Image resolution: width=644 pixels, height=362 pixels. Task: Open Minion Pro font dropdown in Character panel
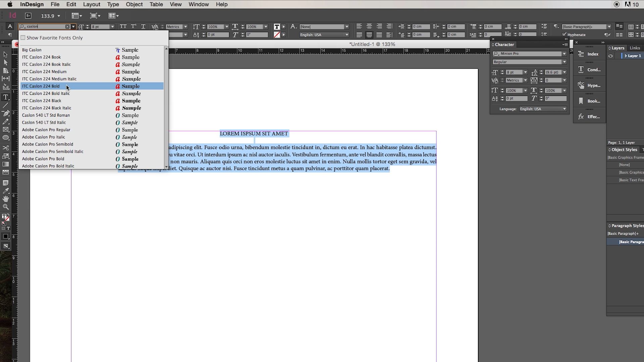click(564, 54)
